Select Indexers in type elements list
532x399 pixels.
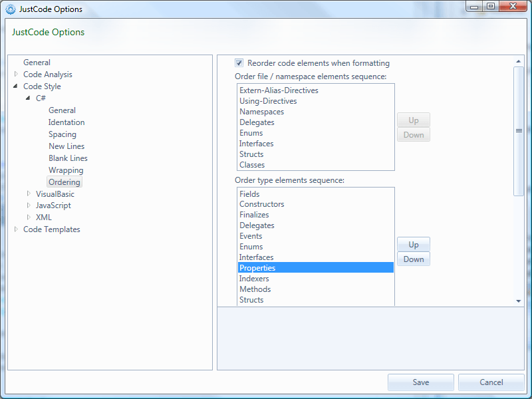[x=316, y=279]
